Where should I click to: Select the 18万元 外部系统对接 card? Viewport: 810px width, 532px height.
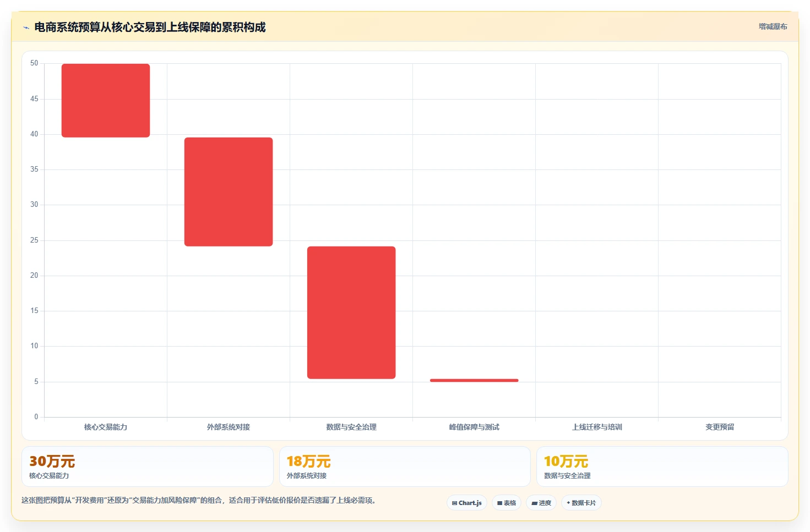(x=405, y=467)
